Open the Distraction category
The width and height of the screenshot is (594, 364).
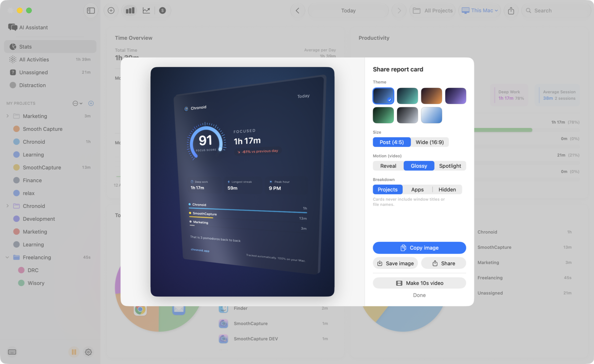click(x=50, y=85)
